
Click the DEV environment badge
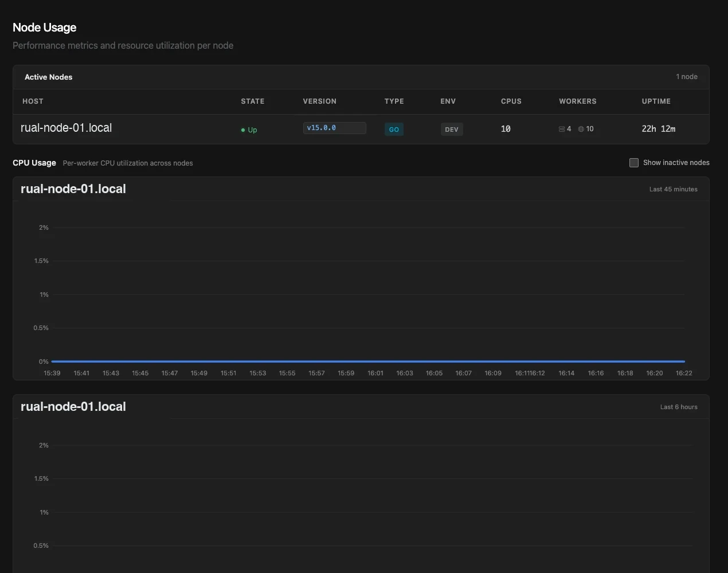tap(452, 129)
